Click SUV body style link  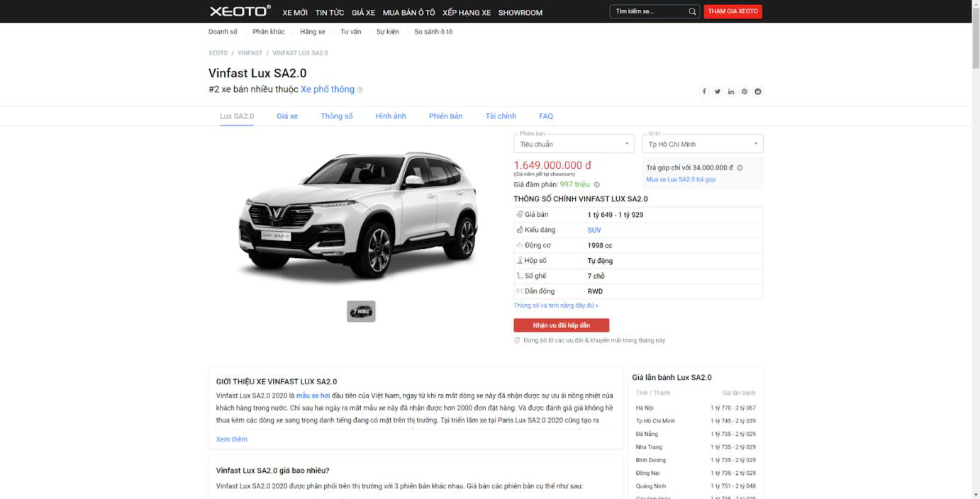click(x=594, y=230)
